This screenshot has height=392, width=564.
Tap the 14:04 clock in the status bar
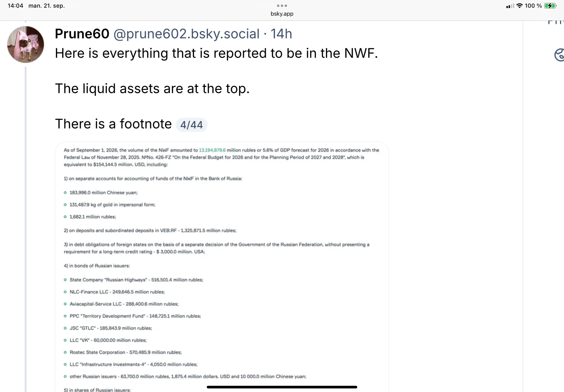click(x=16, y=6)
